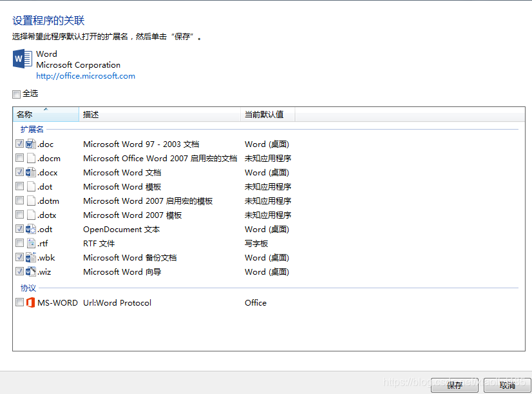Screen dimensions: 532x394
Task: Enable the .dot extension checkbox
Action: (x=19, y=186)
